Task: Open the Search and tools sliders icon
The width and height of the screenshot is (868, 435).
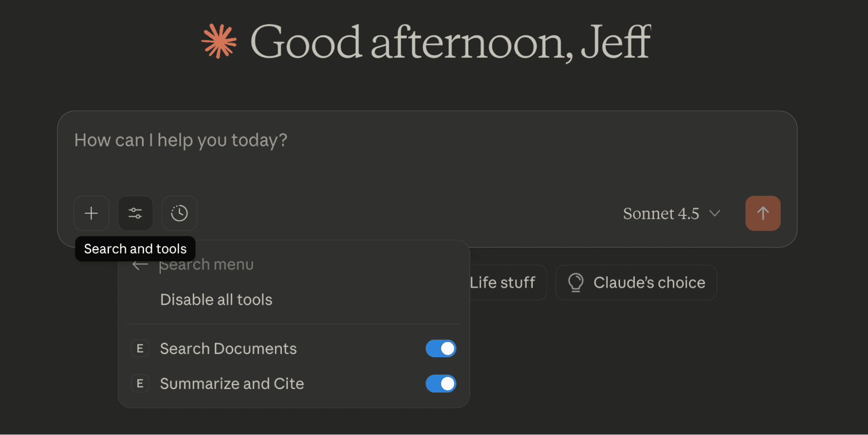Action: pyautogui.click(x=135, y=213)
